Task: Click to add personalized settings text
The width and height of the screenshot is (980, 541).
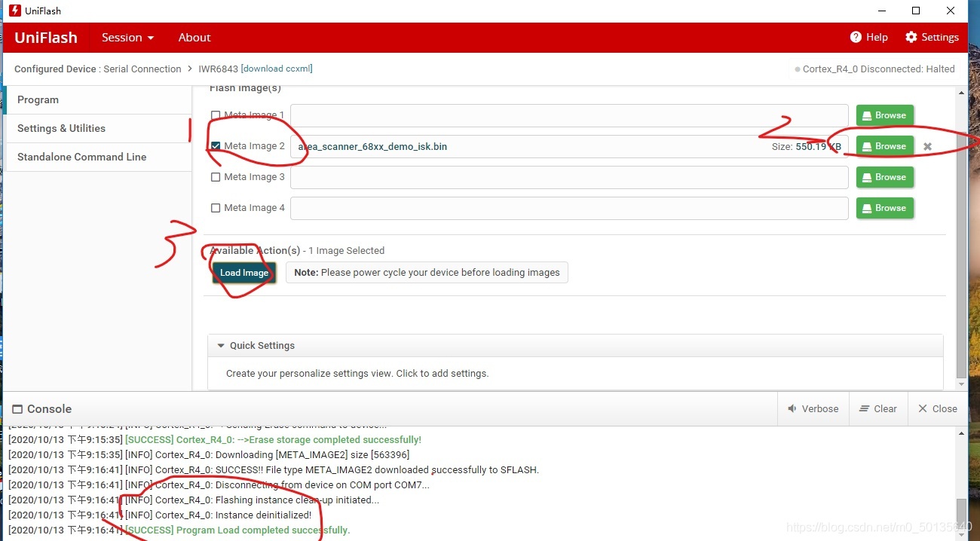Action: pos(357,373)
